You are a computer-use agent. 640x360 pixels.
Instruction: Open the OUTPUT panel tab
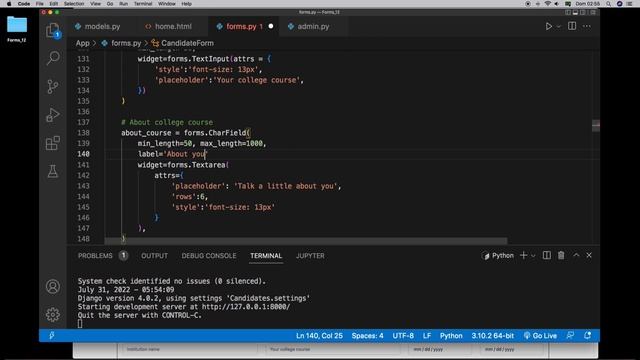coord(154,256)
